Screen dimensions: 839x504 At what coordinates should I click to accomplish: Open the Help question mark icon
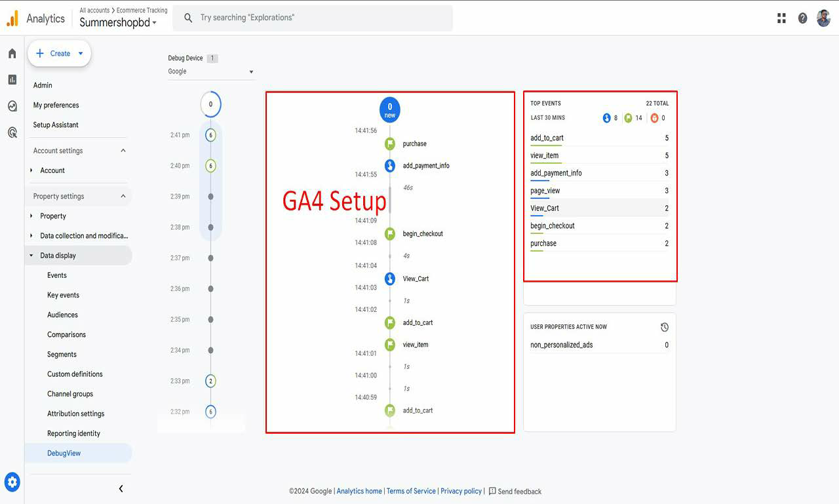[802, 18]
